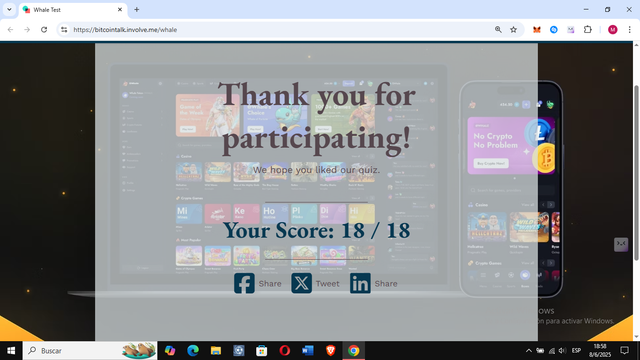Open Opera from the taskbar
Image resolution: width=640 pixels, height=360 pixels.
[x=284, y=351]
